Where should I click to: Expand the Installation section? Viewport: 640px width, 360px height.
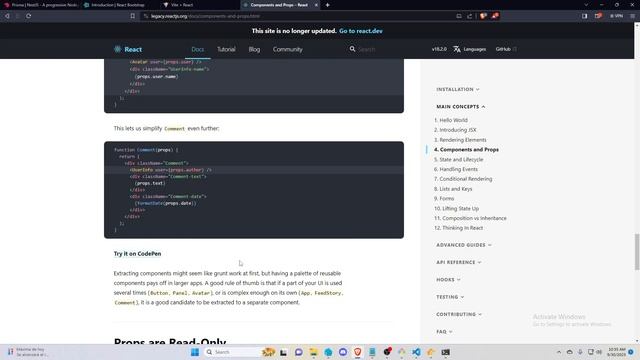[458, 89]
